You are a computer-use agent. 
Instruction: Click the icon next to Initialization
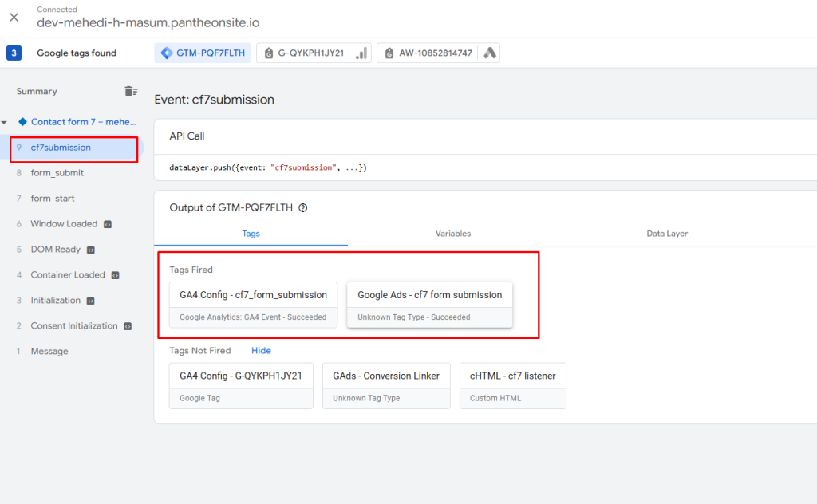[91, 301]
